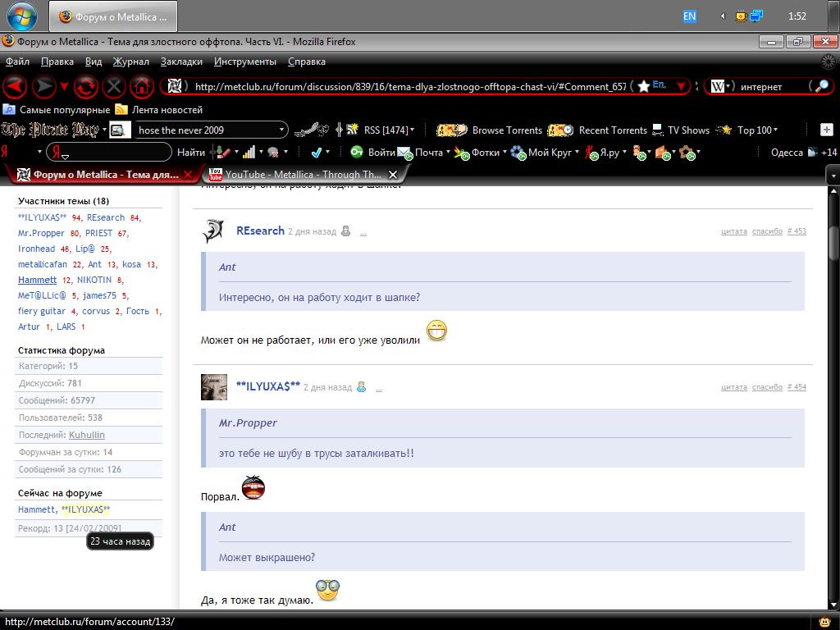
Task: Click the search magnifier in search box
Action: click(819, 86)
